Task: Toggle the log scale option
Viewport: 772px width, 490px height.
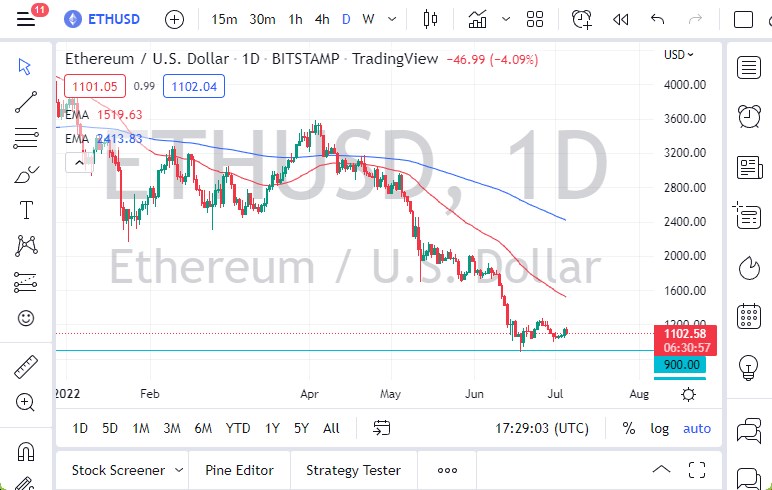Action: 659,428
